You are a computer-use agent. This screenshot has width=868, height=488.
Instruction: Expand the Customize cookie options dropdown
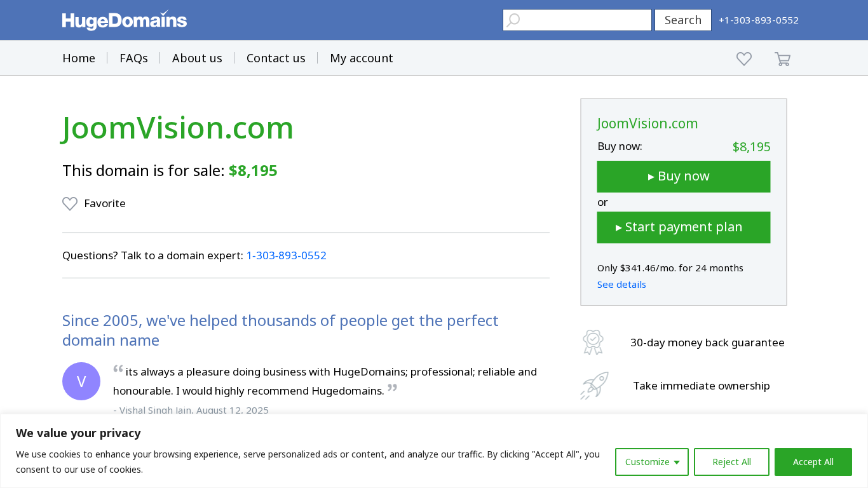click(x=651, y=462)
